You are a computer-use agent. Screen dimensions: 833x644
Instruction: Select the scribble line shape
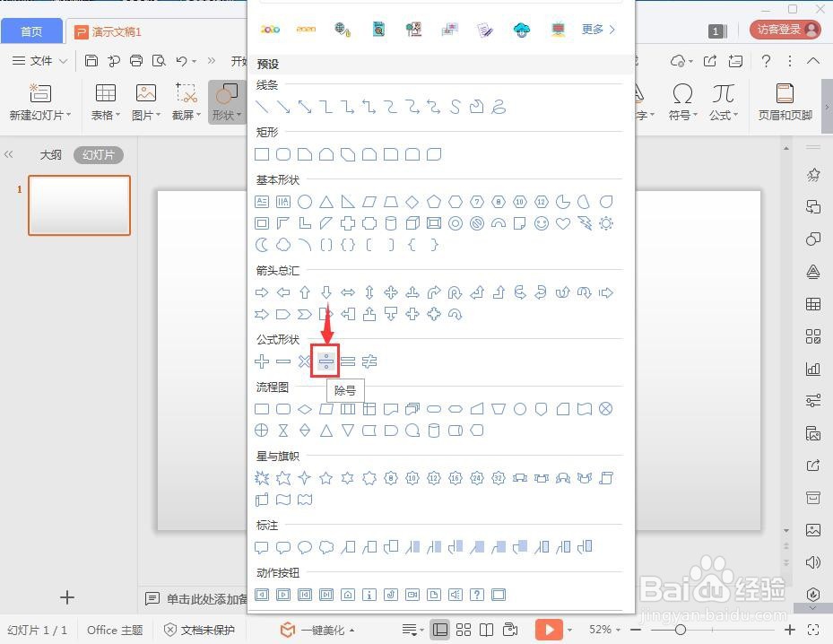point(499,107)
